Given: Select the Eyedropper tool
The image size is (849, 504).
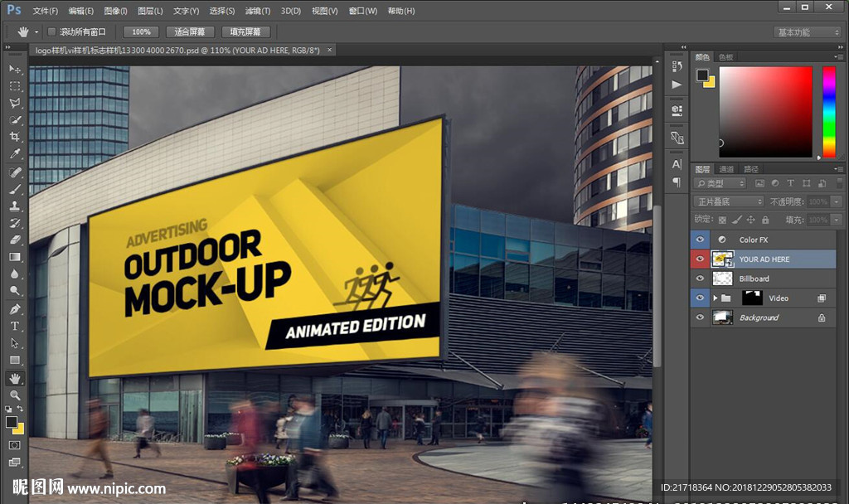Looking at the screenshot, I should 15,154.
